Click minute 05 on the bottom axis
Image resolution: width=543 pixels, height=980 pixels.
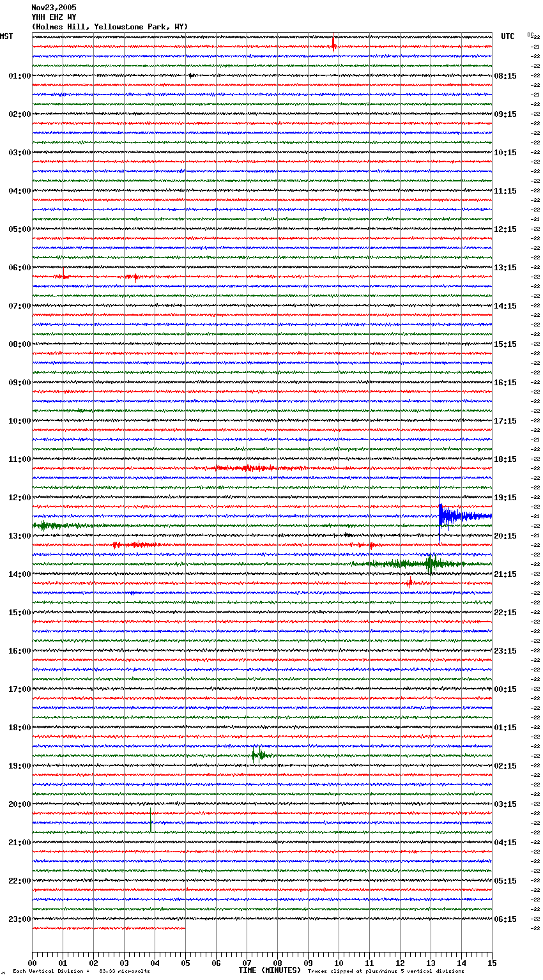(x=185, y=963)
